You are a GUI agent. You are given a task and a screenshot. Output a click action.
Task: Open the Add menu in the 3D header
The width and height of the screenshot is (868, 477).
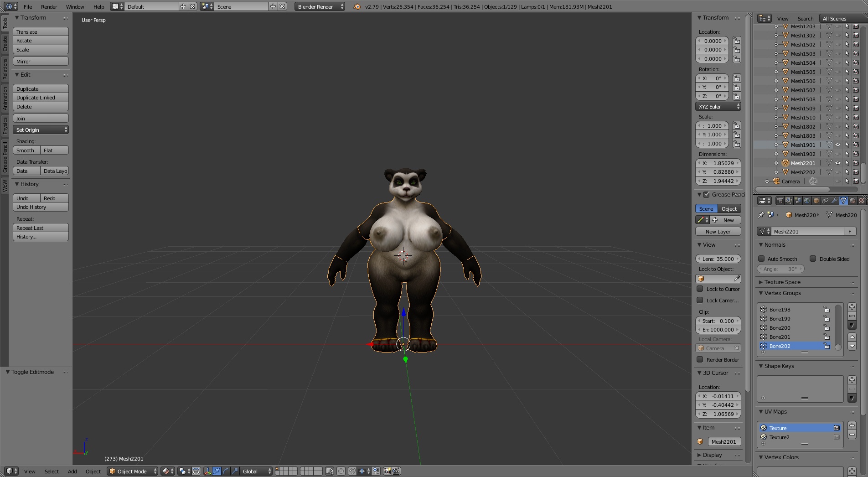(x=72, y=471)
